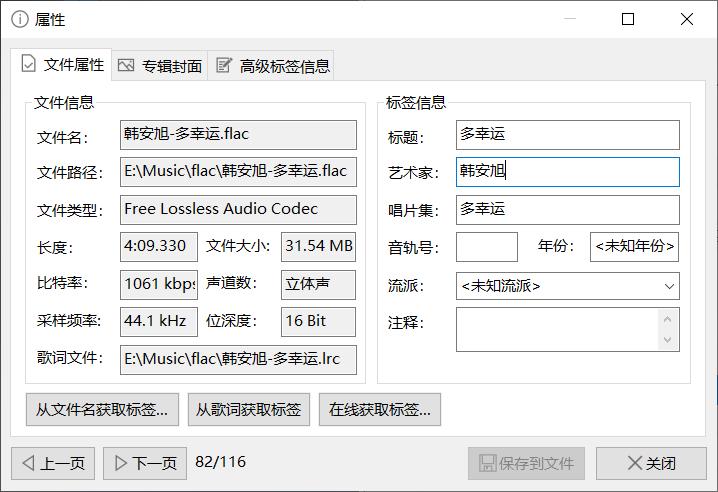
Task: Click the disabled 保存到文件 button
Action: point(526,463)
